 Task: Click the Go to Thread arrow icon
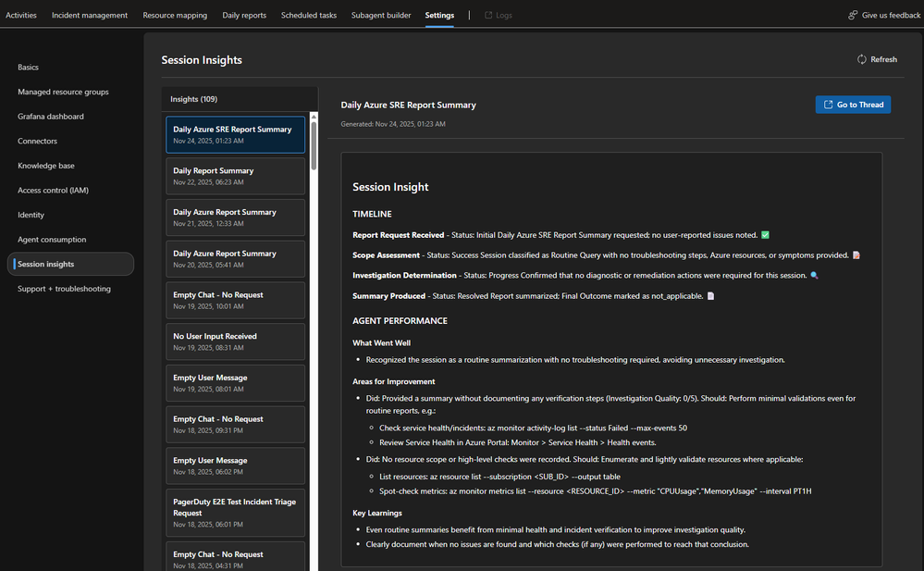(x=828, y=105)
